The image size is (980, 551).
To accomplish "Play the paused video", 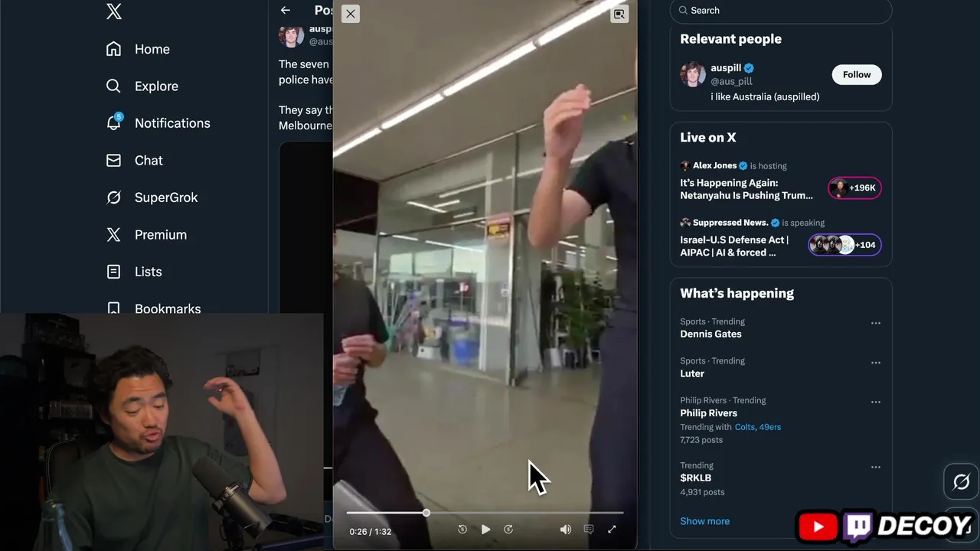I will coord(485,529).
